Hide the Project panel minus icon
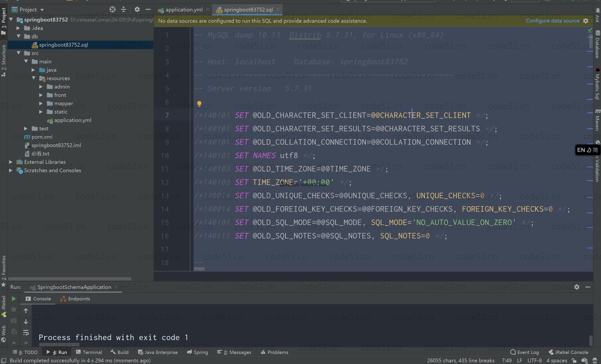 tap(148, 10)
